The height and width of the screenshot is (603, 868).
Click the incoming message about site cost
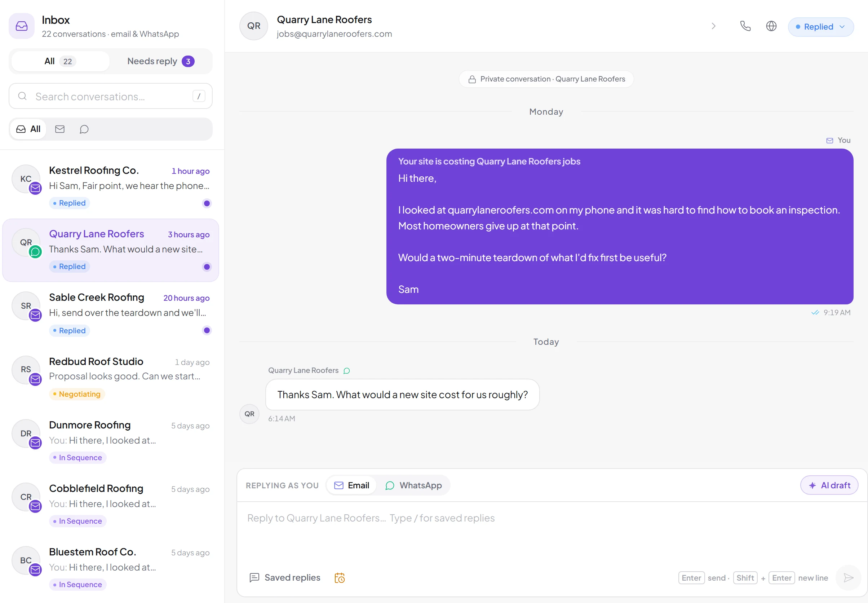pyautogui.click(x=402, y=395)
